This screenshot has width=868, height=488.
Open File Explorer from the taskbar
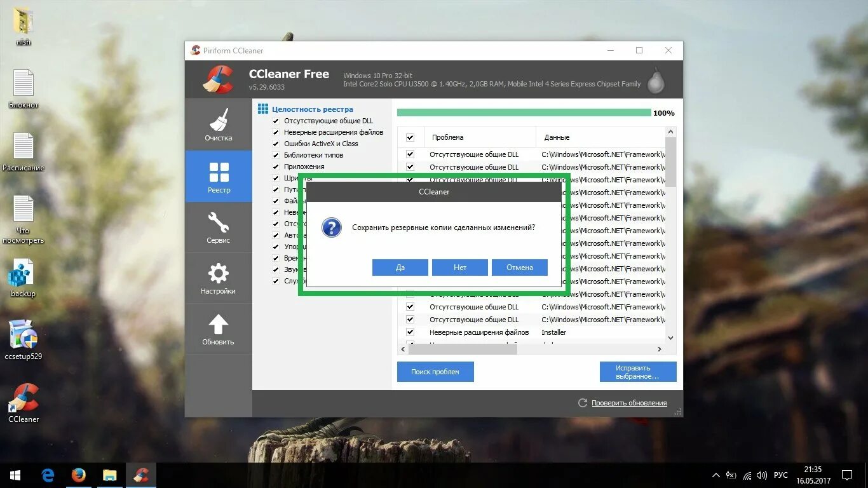click(x=110, y=475)
